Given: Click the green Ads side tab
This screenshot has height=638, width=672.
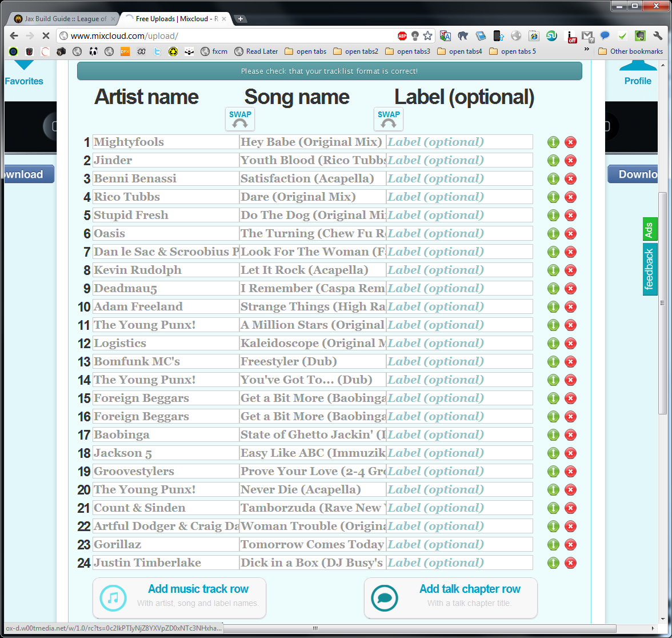Looking at the screenshot, I should [650, 230].
